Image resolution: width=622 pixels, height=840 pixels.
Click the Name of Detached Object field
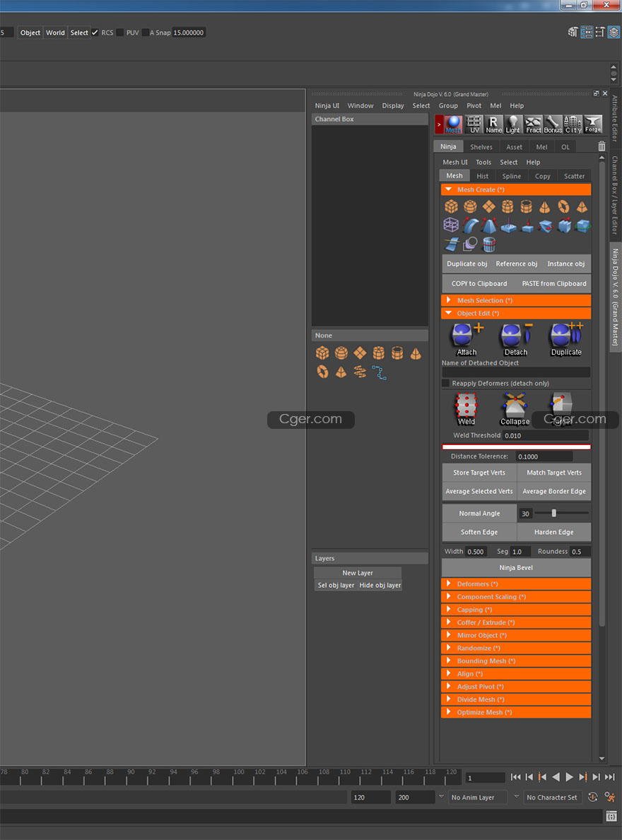[x=516, y=372]
